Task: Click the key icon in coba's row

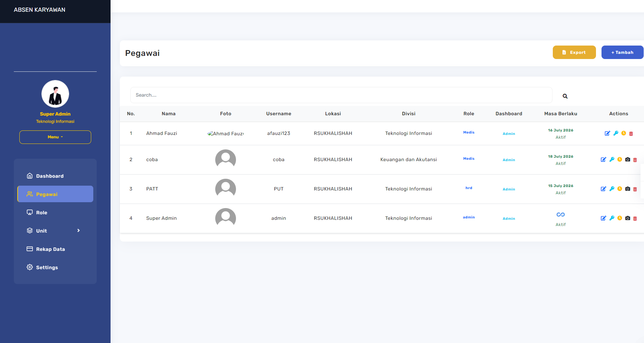Action: click(612, 159)
